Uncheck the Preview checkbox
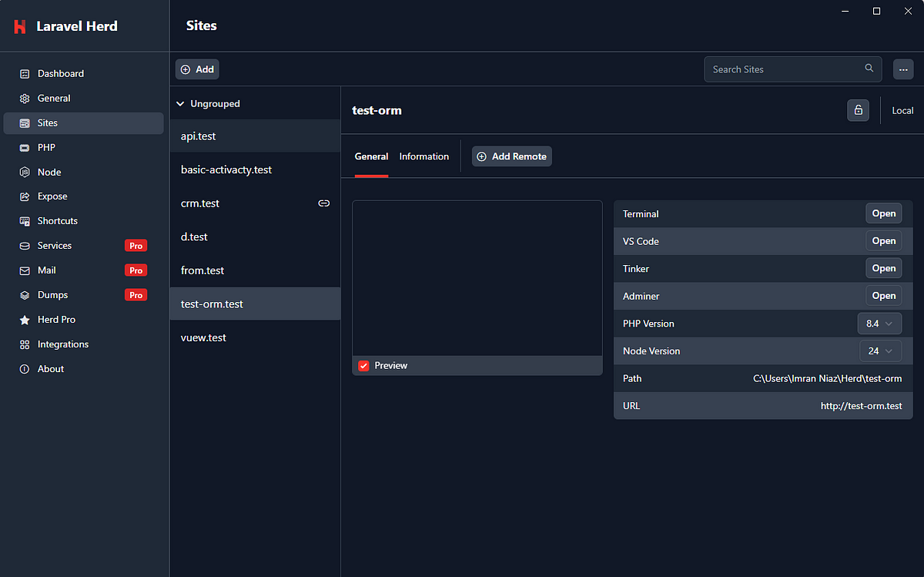Viewport: 924px width, 577px height. point(363,365)
